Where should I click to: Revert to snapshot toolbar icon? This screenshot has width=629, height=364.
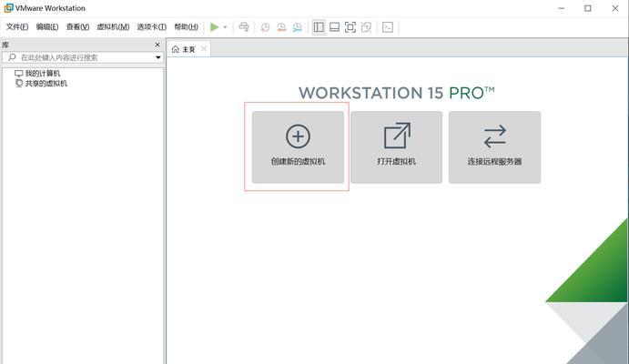pyautogui.click(x=281, y=27)
